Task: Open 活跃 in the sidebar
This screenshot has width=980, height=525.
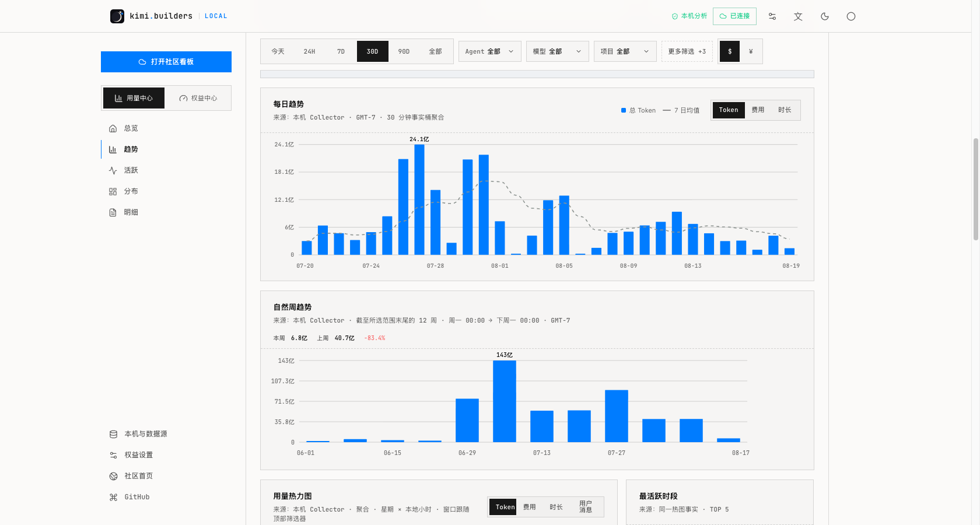Action: [166, 170]
